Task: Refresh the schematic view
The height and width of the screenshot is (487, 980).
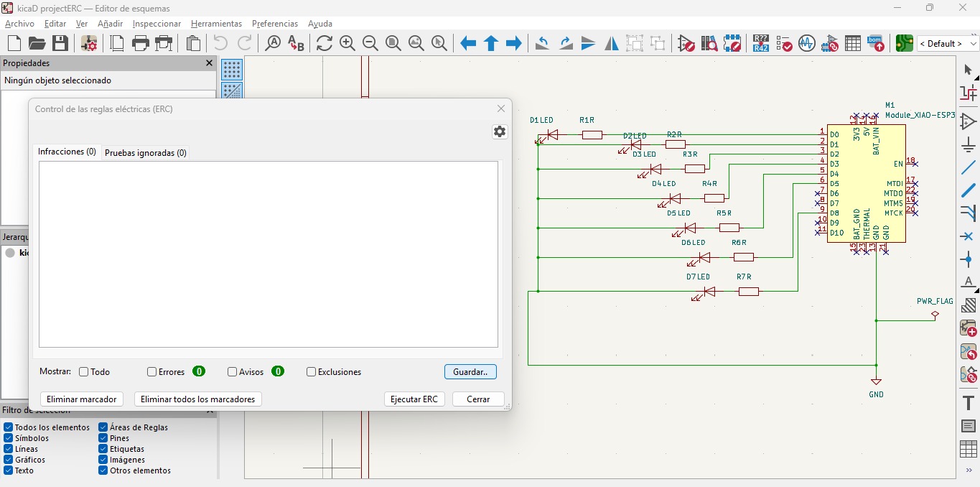Action: pyautogui.click(x=325, y=43)
